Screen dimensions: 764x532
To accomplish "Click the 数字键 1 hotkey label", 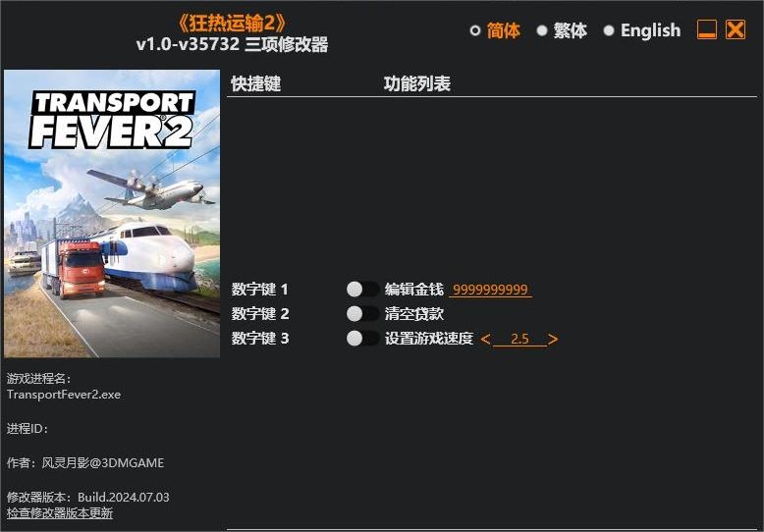I will 259,290.
